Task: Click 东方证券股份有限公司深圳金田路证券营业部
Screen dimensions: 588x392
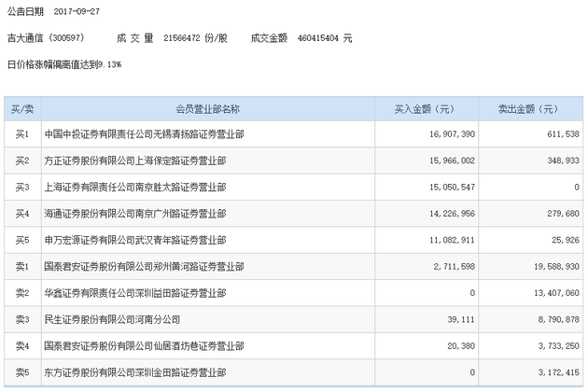Action: pos(135,372)
